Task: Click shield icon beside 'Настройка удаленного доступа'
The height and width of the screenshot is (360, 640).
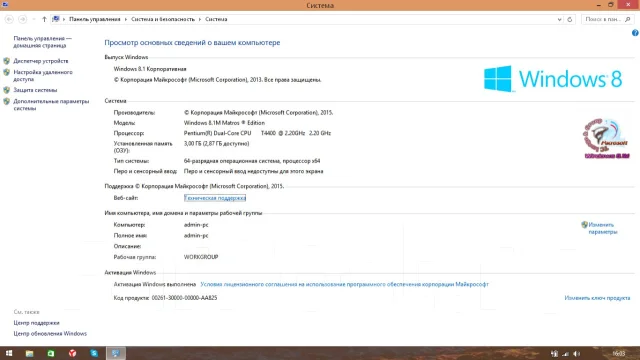Action: pyautogui.click(x=7, y=72)
